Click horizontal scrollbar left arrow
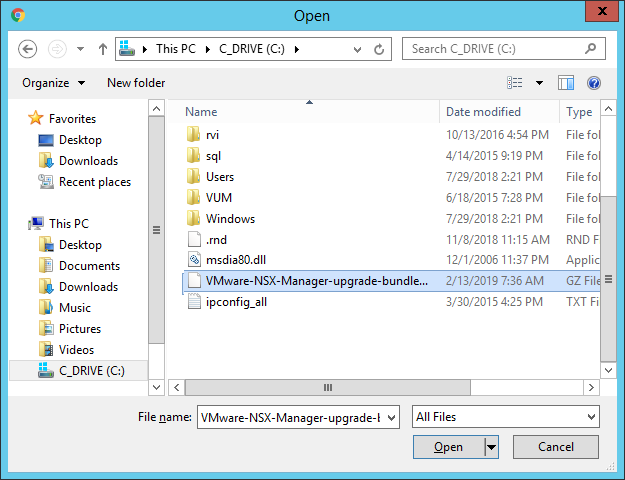Image resolution: width=625 pixels, height=480 pixels. coord(177,388)
